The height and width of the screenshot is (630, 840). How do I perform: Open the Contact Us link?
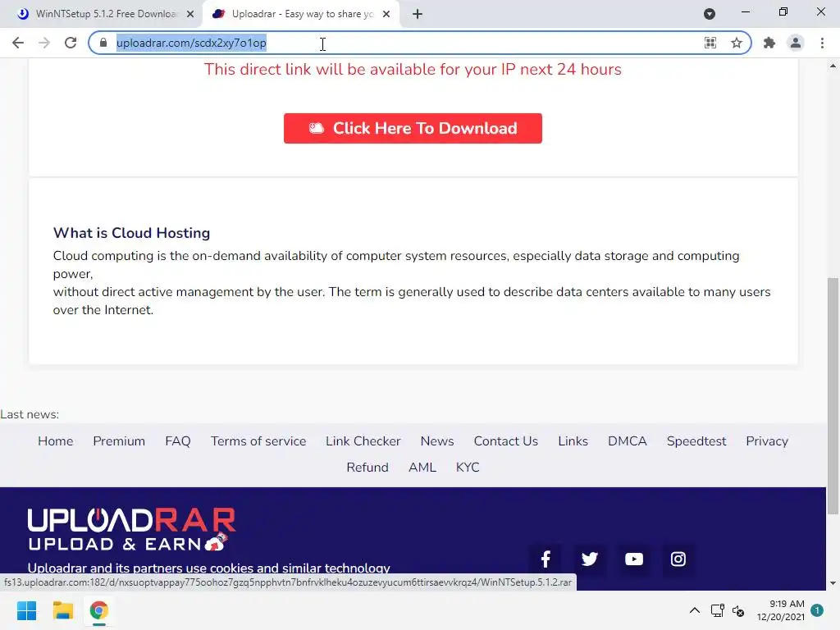505,441
